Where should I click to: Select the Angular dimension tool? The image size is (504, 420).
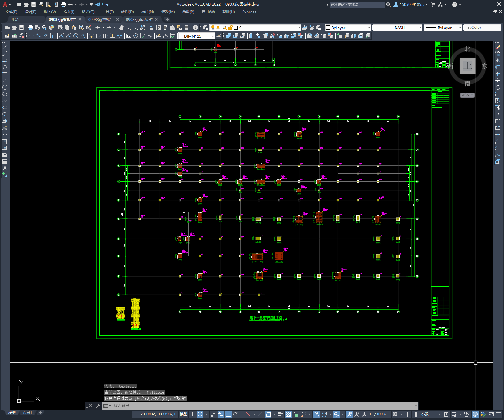[82, 36]
